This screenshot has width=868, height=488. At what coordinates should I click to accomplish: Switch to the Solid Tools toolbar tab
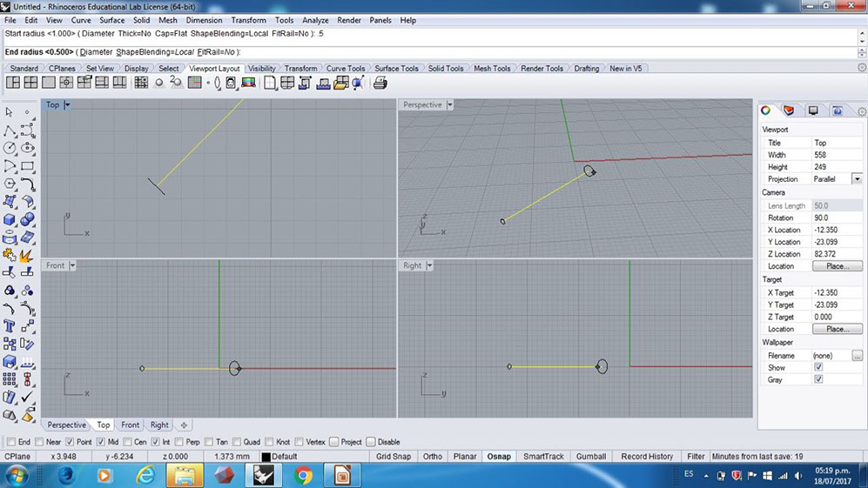tap(446, 69)
